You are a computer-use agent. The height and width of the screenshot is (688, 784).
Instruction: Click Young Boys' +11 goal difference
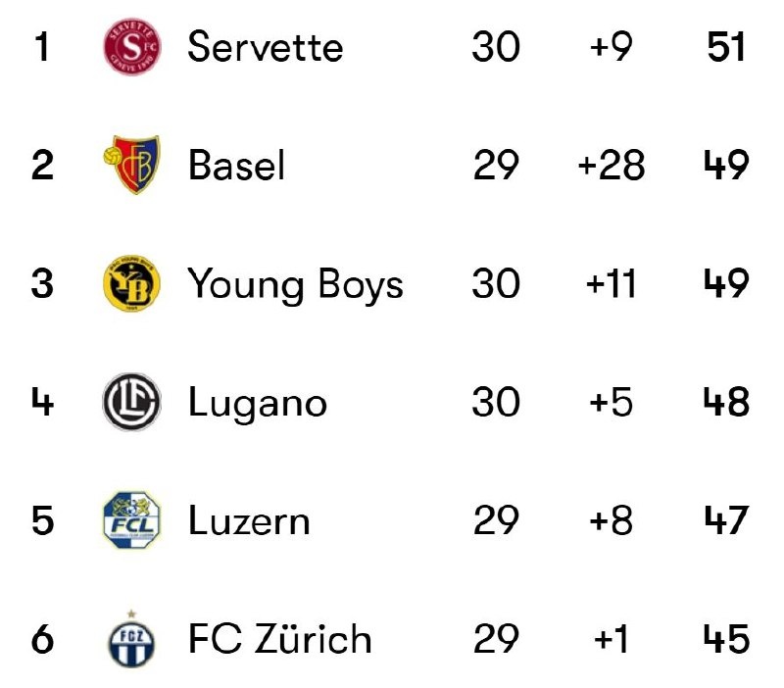pos(611,284)
